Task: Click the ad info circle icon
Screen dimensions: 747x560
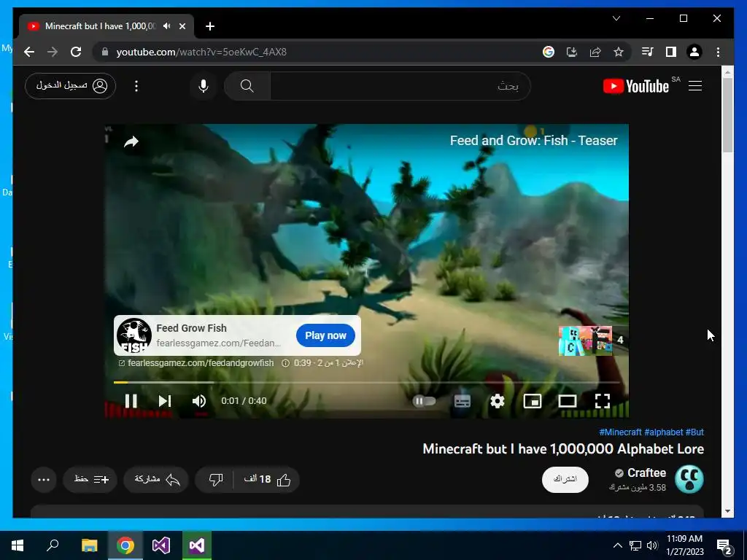Action: (x=285, y=363)
